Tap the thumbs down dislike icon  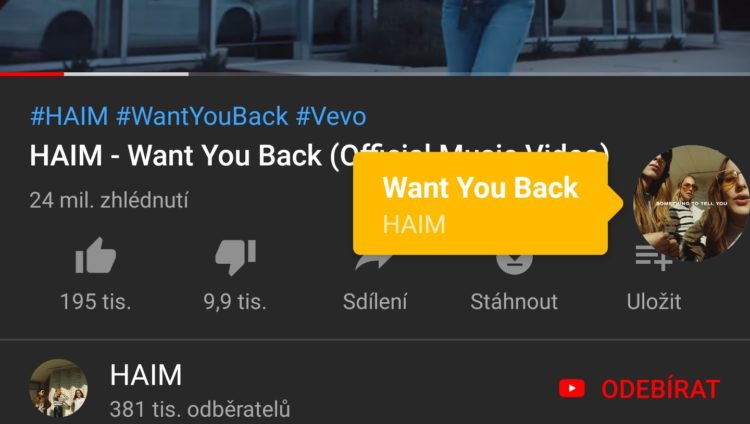(x=235, y=257)
